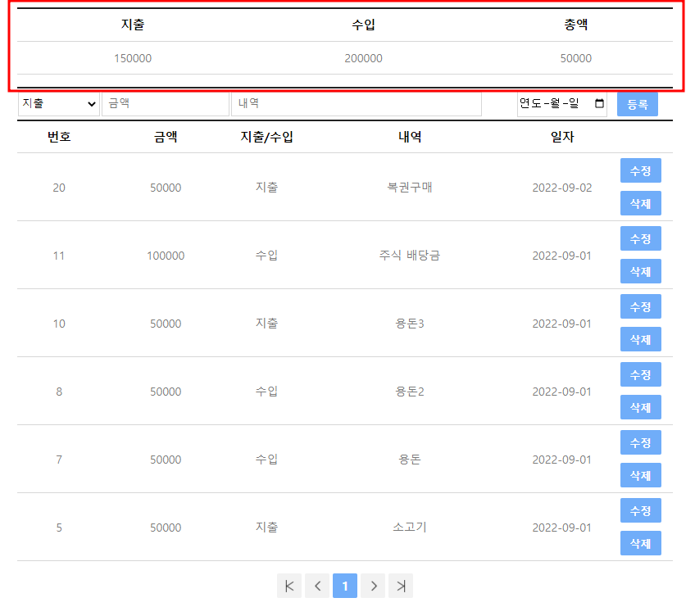Screen dimensions: 695x616
Task: Click the 연도-월-일 date field
Action: [x=561, y=104]
